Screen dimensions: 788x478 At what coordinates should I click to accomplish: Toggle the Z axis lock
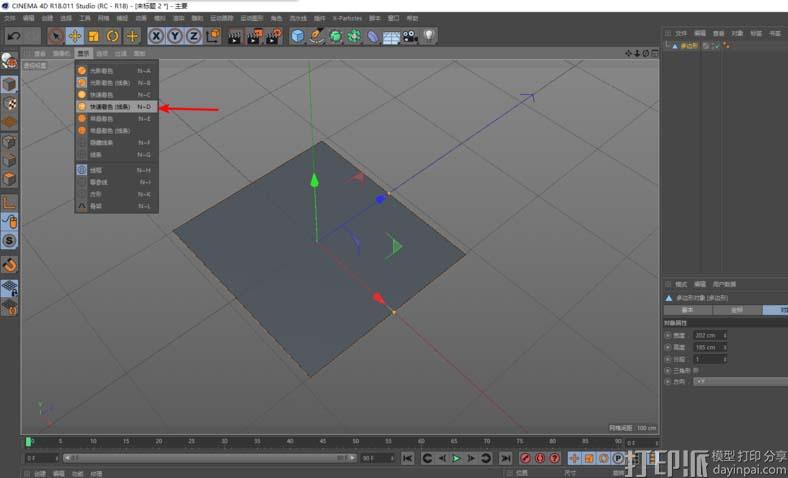point(193,36)
